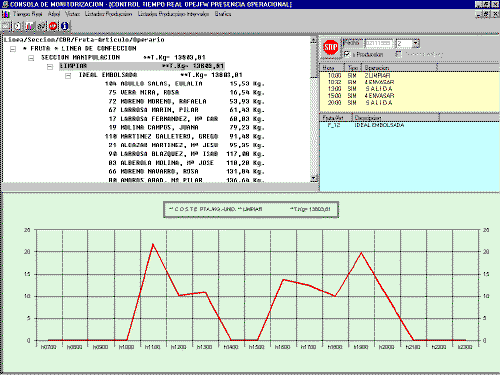Select the 13:00 SALIDA operation row

tap(360, 89)
